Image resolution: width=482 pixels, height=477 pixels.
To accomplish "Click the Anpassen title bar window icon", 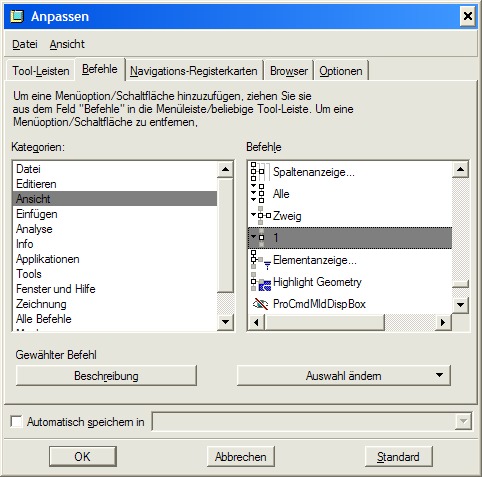I will click(17, 16).
